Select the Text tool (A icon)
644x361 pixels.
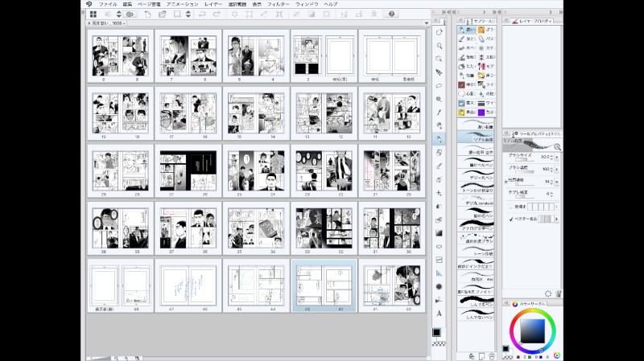pos(439,314)
